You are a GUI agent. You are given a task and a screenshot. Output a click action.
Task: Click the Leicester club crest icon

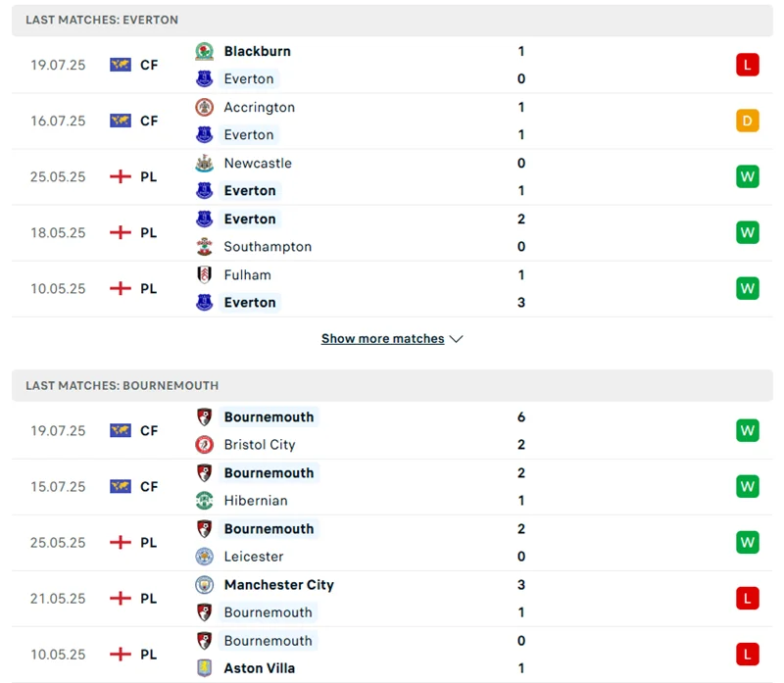(204, 557)
